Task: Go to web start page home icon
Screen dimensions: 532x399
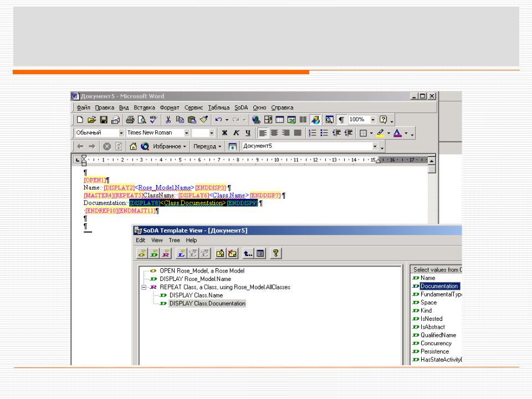Action: pos(133,146)
